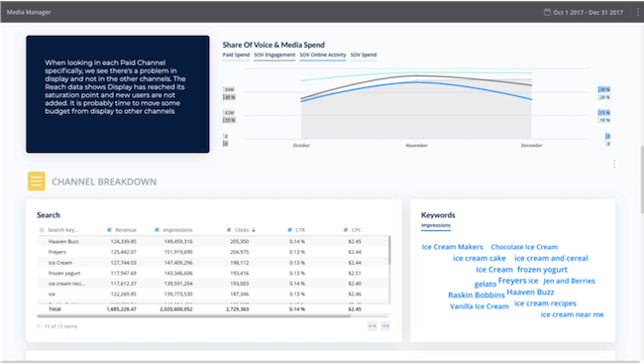This screenshot has height=363, width=644.
Task: Click the October label on chart axis
Action: click(301, 146)
